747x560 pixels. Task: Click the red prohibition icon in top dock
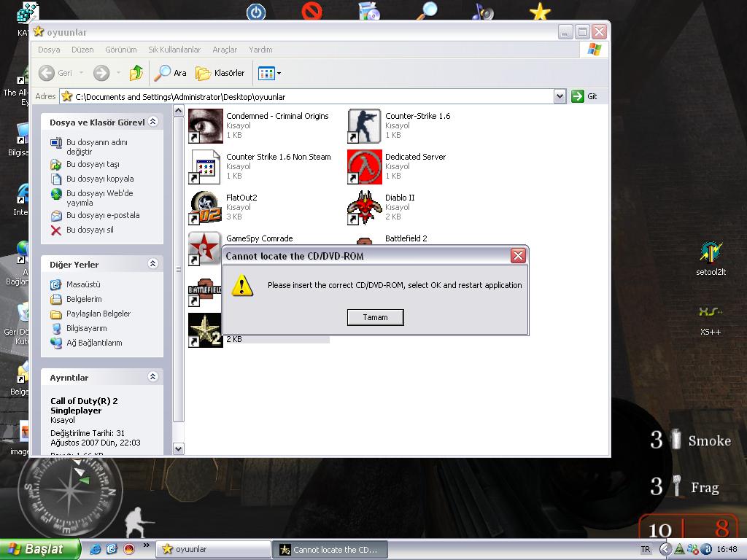click(x=312, y=11)
